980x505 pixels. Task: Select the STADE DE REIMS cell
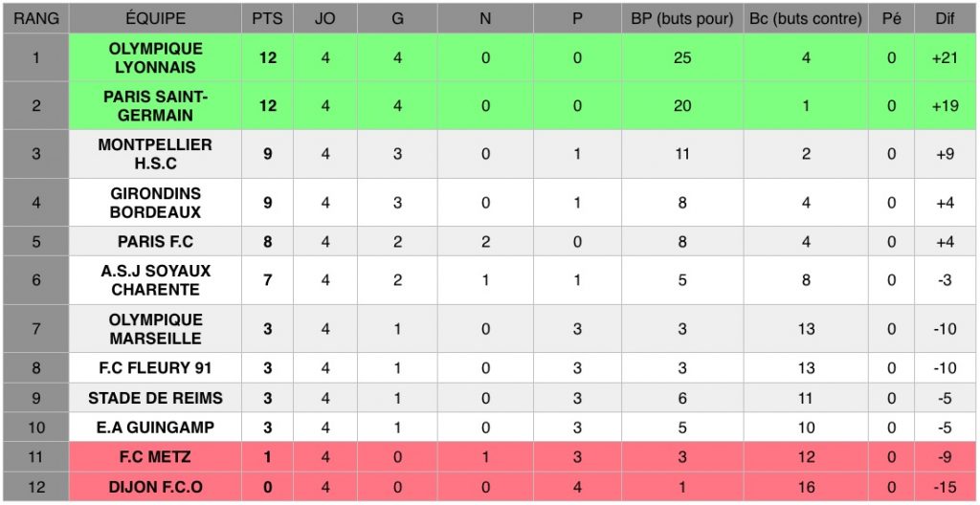[155, 398]
